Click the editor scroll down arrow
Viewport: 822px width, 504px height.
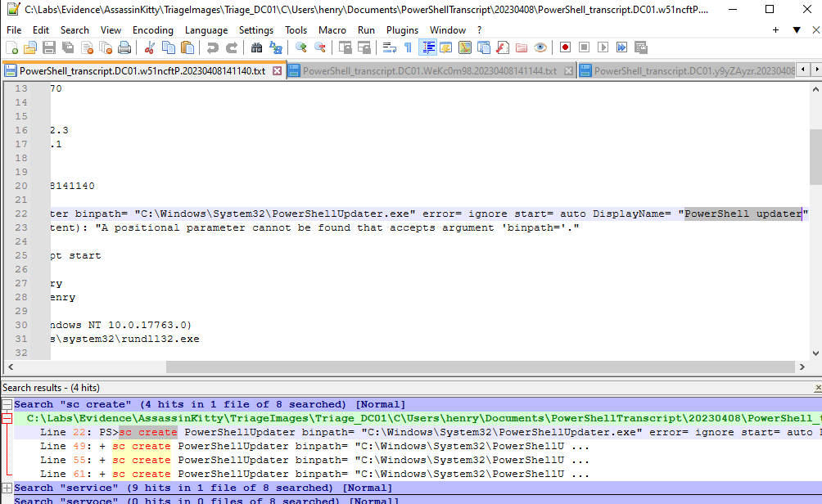[x=815, y=353]
